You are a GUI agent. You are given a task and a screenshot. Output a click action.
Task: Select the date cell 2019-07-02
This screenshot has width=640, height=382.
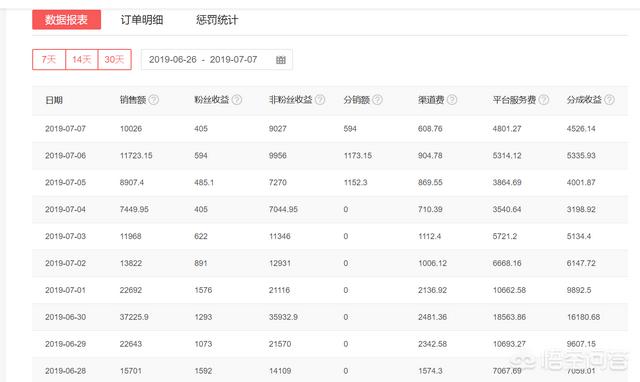click(65, 263)
